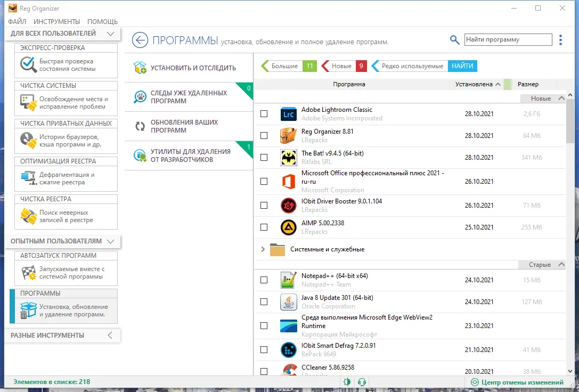This screenshot has width=579, height=392.
Task: Click The Bat! bat logo icon
Action: (x=288, y=158)
